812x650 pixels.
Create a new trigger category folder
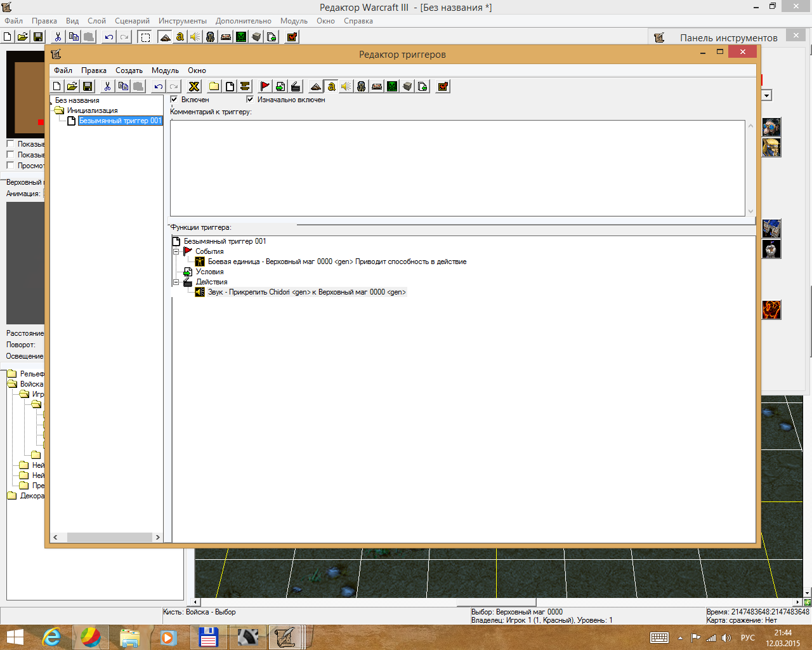click(x=214, y=86)
